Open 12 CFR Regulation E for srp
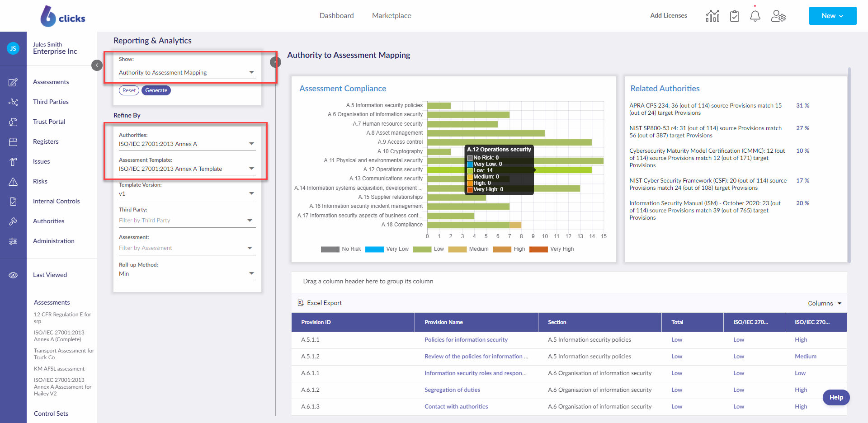The height and width of the screenshot is (423, 868). [x=62, y=318]
